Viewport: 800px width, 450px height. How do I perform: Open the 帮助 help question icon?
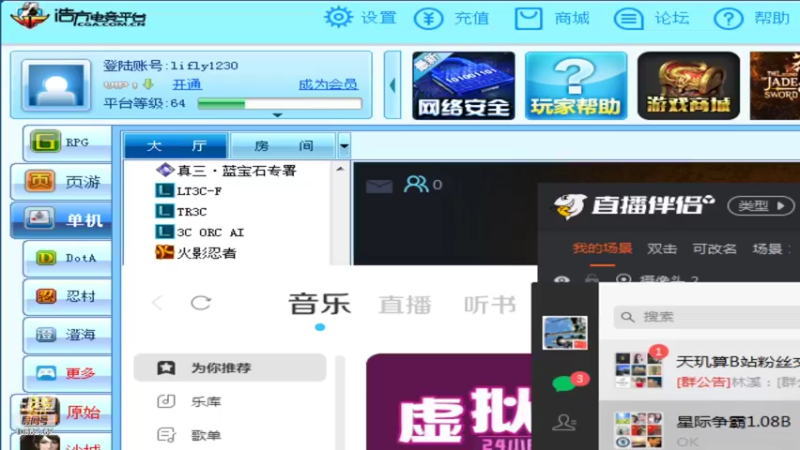tap(728, 19)
